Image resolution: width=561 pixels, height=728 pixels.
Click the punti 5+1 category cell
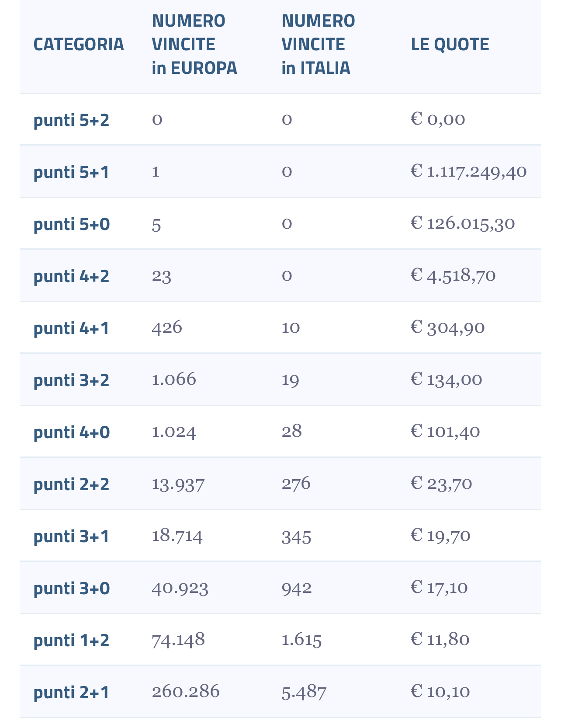point(71,172)
